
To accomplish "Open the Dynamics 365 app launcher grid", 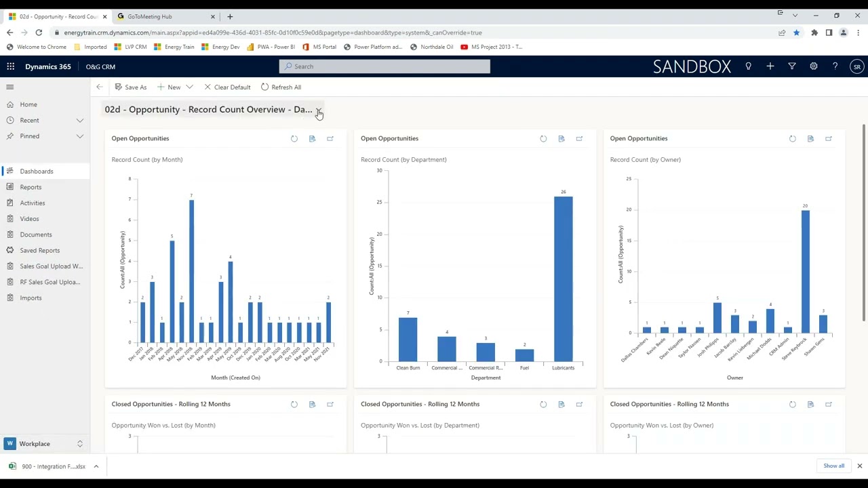I will click(11, 66).
